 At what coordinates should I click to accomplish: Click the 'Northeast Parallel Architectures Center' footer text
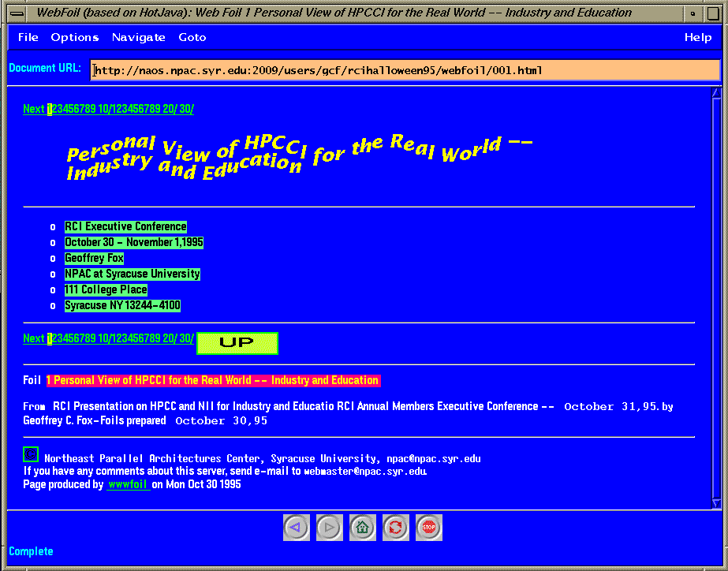[154, 459]
